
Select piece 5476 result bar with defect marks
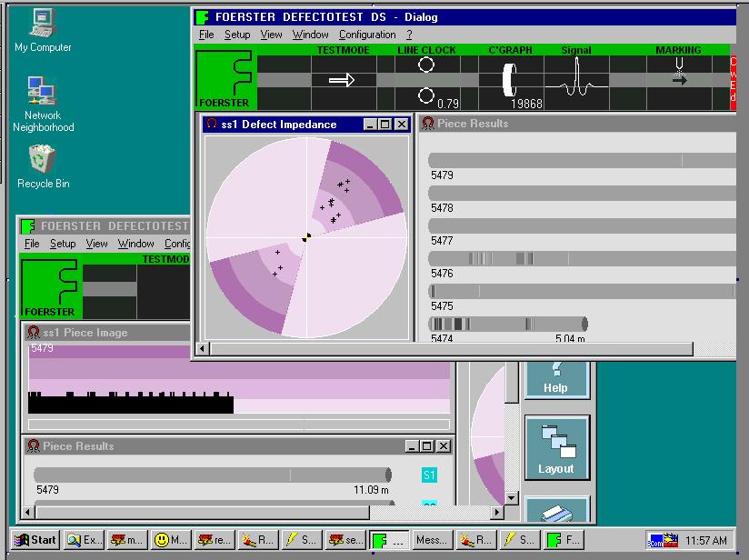click(x=582, y=258)
